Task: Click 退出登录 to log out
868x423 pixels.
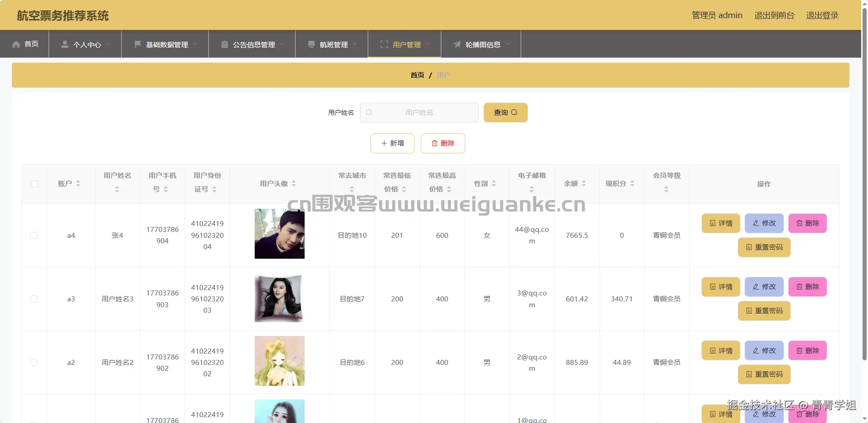Action: [x=822, y=15]
